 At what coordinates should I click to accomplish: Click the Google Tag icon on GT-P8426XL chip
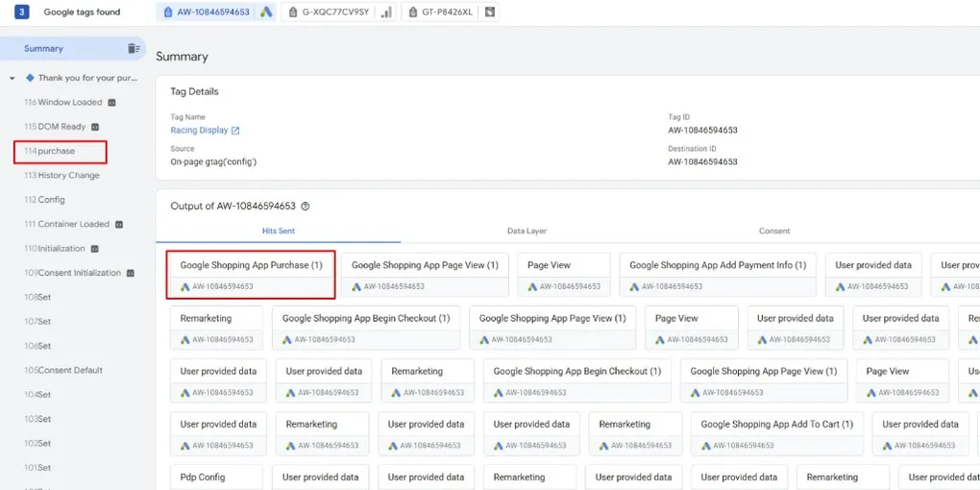pos(490,12)
